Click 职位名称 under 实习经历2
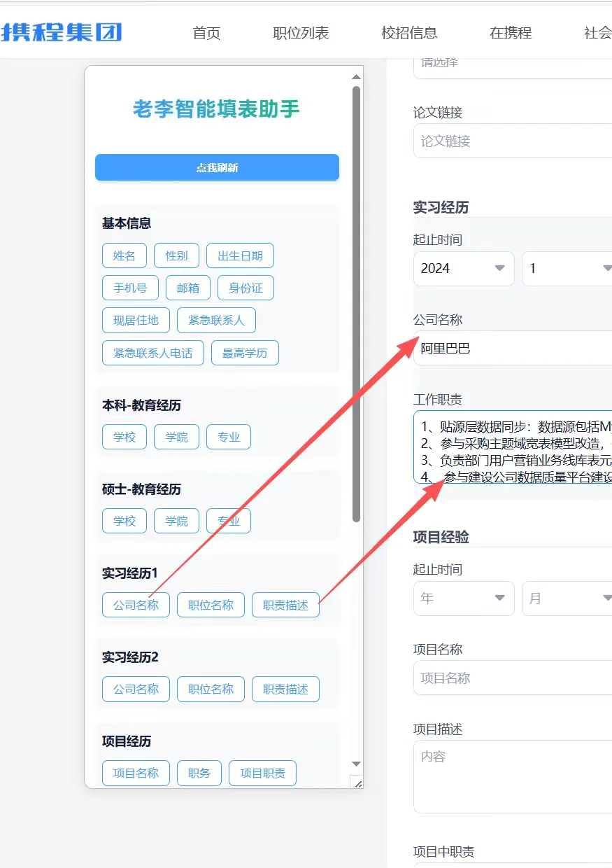 click(211, 689)
